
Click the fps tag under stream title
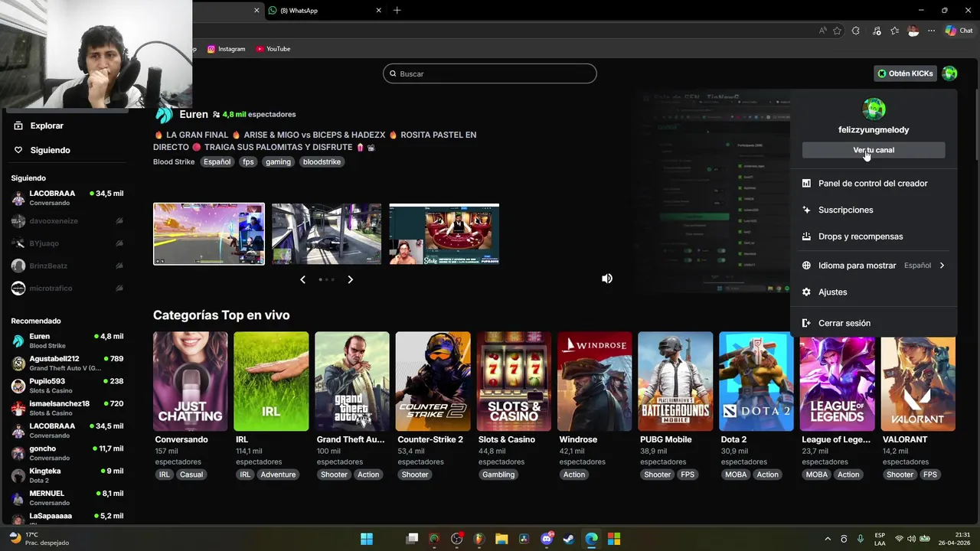(248, 161)
